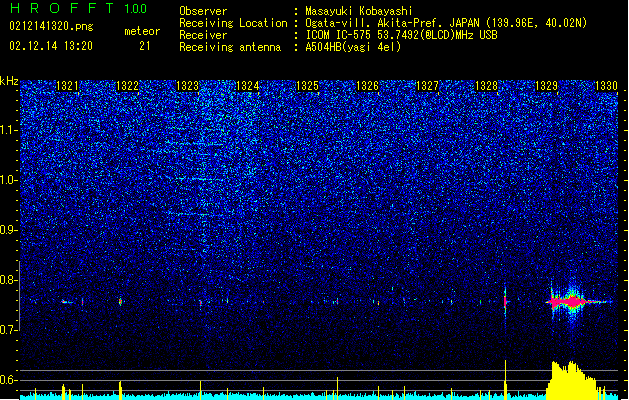Click the 1.1 kHz axis tick label
The image size is (629, 400).
[x=8, y=130]
